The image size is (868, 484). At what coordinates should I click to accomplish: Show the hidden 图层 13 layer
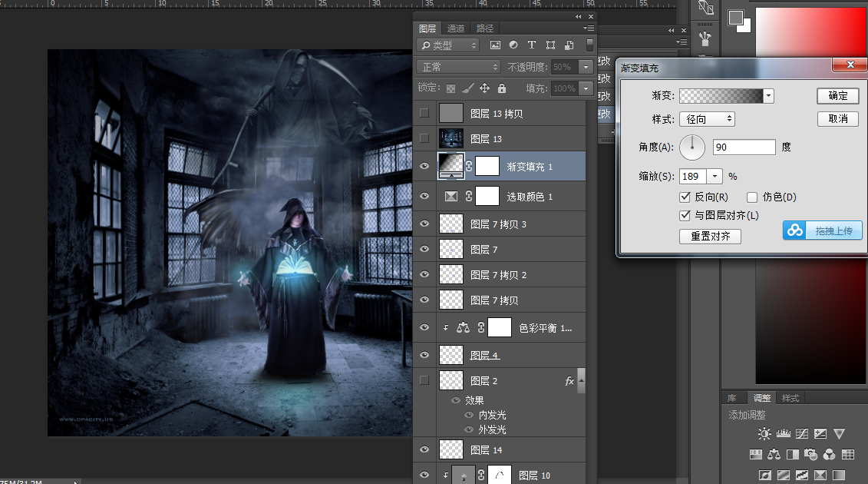(424, 138)
